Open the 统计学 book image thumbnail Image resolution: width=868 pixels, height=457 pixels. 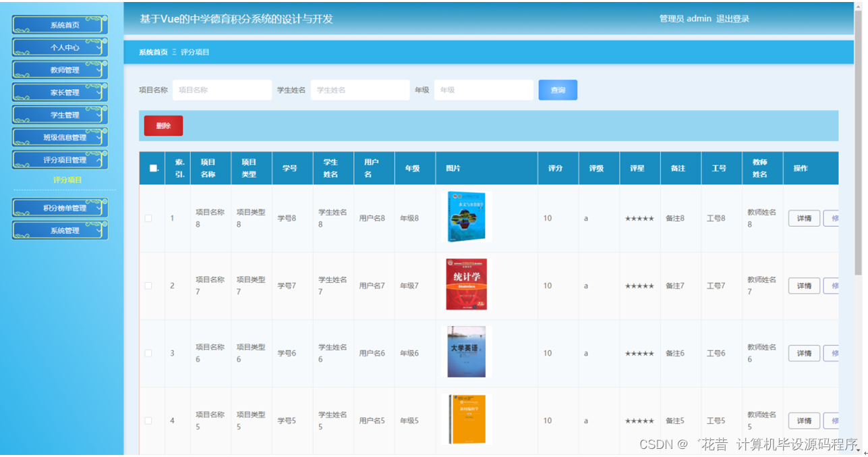[466, 284]
